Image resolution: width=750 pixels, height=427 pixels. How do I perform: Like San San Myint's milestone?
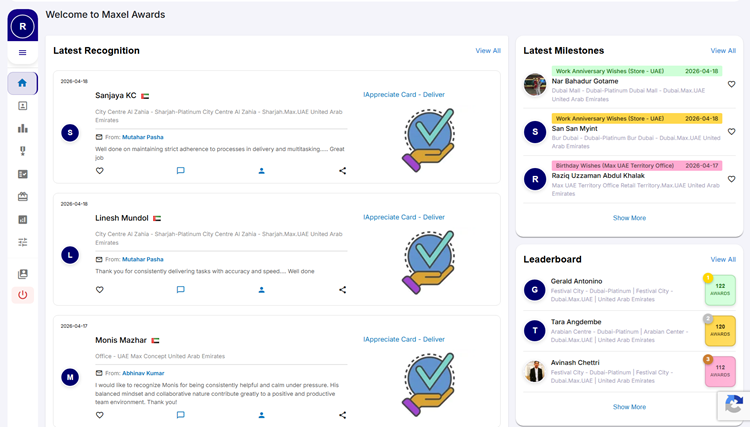click(x=731, y=131)
